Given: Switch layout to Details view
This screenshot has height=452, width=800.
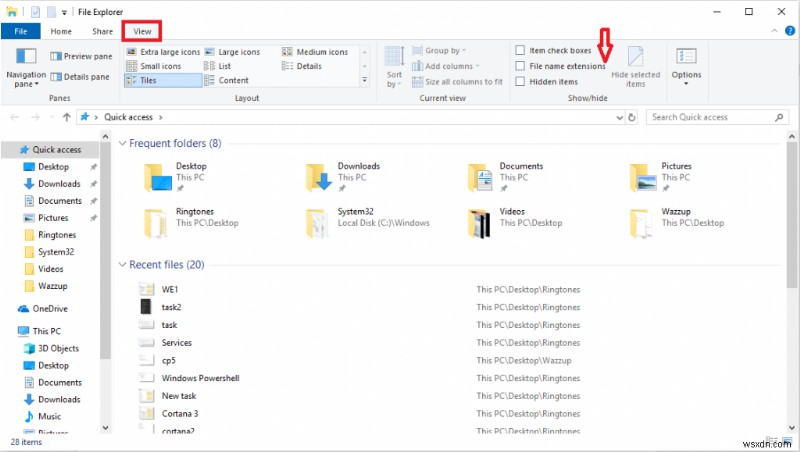Looking at the screenshot, I should coord(302,66).
